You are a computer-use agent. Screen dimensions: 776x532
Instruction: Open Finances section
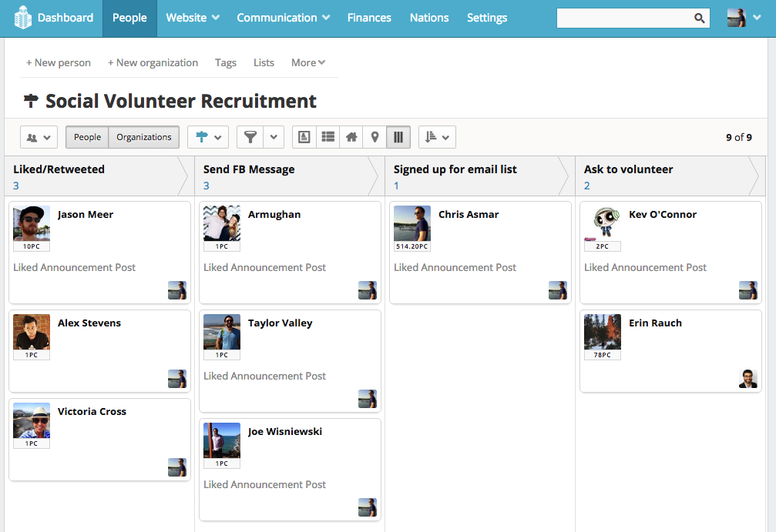[x=369, y=18]
